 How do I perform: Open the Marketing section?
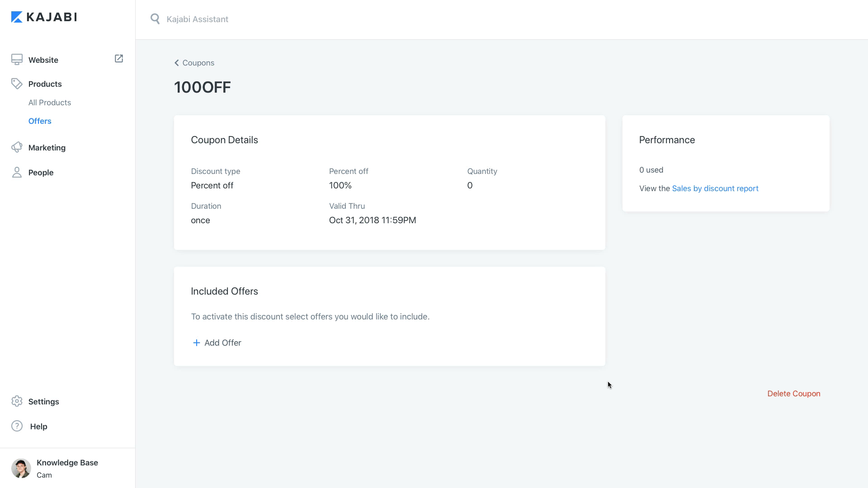pos(47,148)
